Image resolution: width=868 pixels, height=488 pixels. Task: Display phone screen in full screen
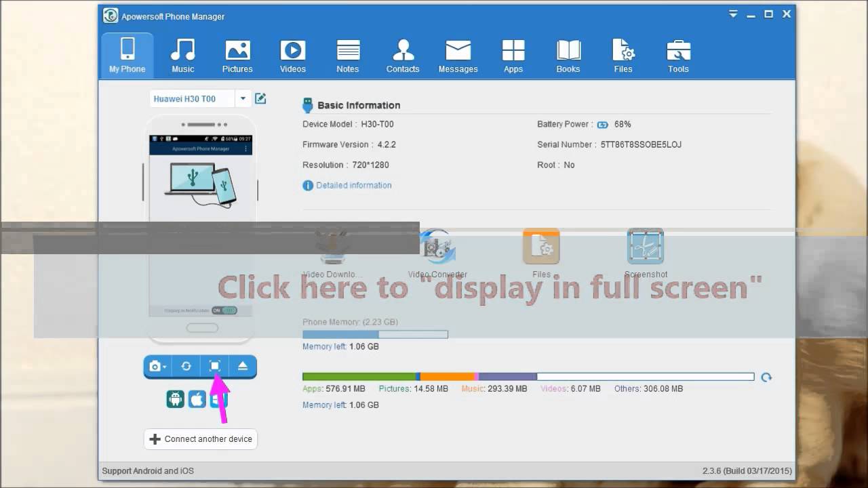click(x=214, y=366)
